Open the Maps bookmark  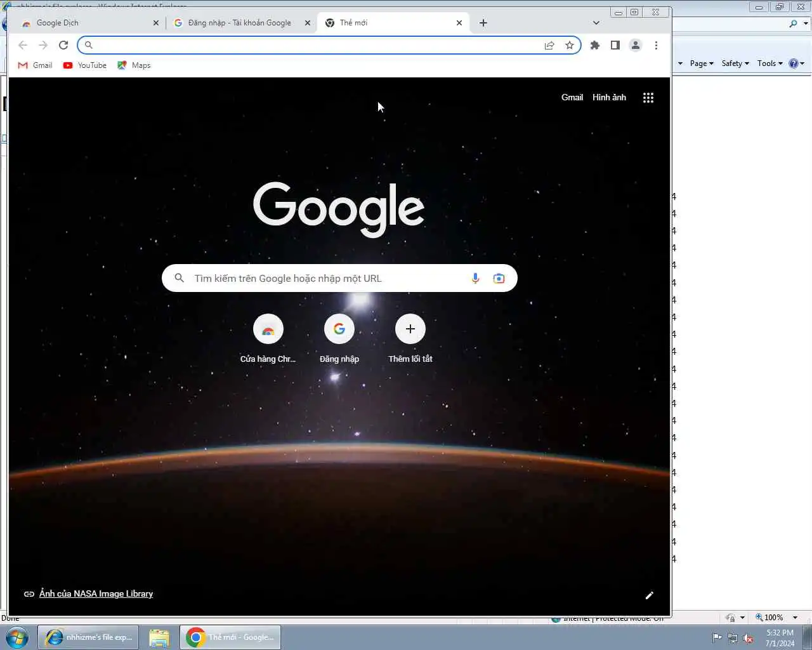click(x=134, y=65)
